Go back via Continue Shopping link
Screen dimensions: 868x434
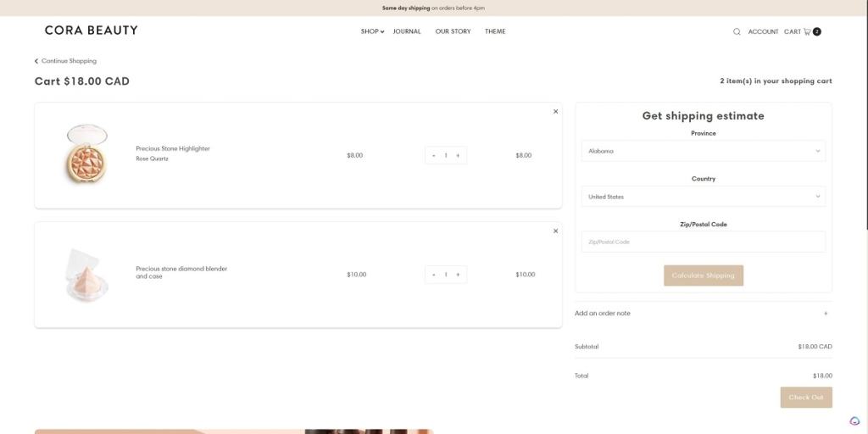click(x=66, y=61)
